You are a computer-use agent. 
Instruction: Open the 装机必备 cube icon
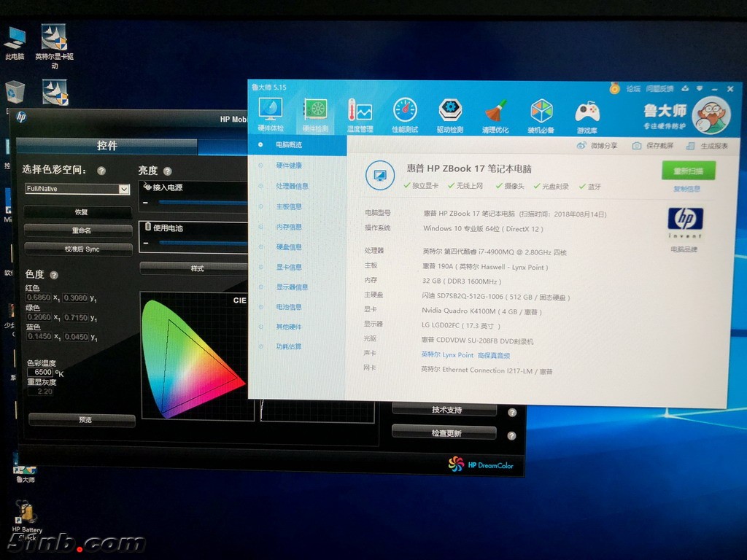pos(541,112)
